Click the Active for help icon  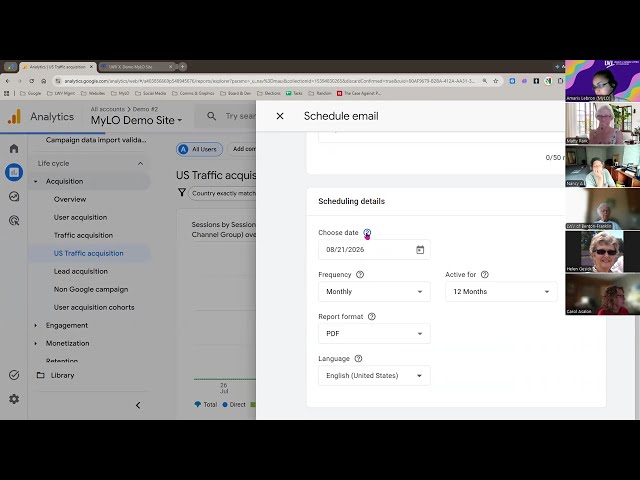click(484, 275)
